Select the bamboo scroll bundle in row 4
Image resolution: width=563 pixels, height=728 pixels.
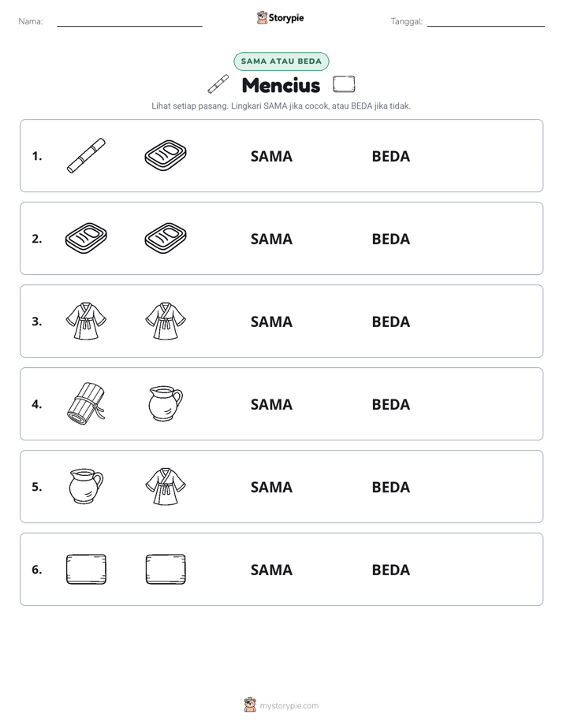86,404
